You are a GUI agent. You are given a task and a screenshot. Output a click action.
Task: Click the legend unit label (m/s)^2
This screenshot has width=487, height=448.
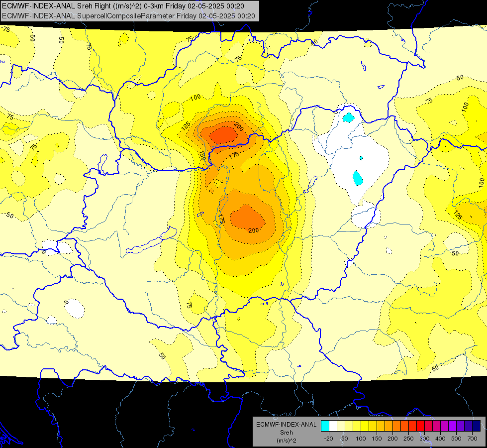coord(287,441)
